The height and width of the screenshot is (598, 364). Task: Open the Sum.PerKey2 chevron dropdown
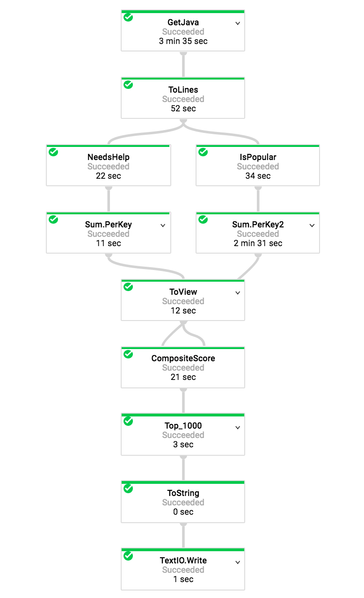[x=312, y=225]
